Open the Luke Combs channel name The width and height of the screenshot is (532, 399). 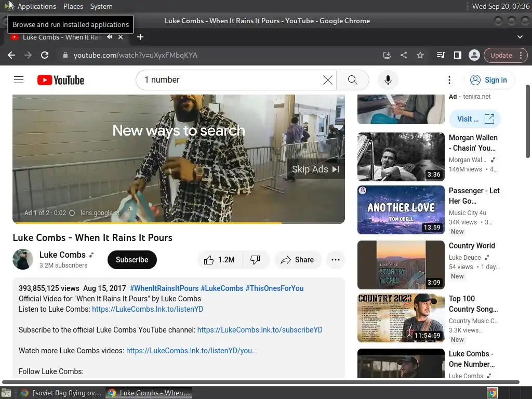pos(62,255)
